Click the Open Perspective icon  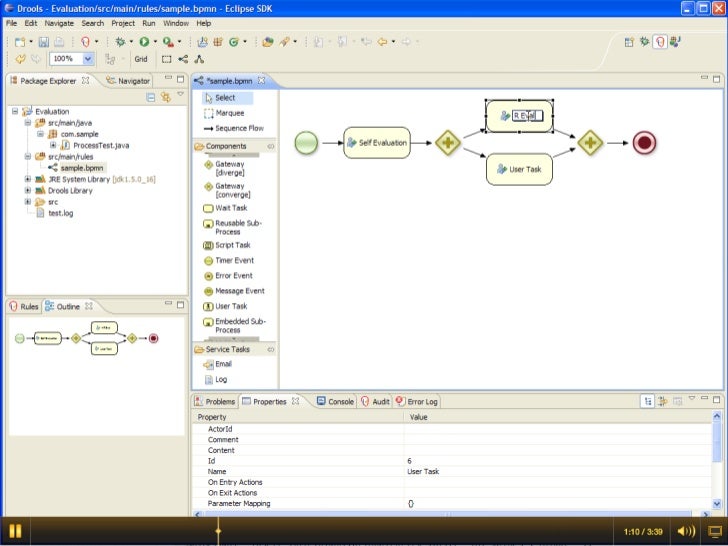[629, 42]
